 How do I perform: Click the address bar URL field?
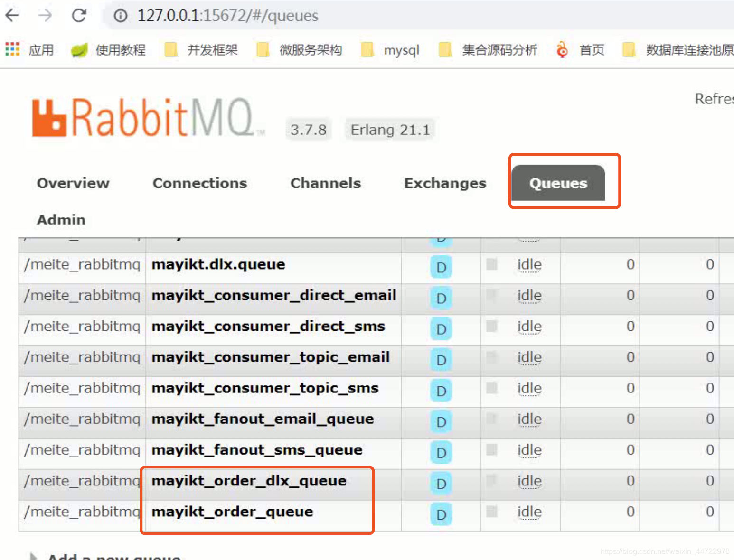[x=418, y=16]
